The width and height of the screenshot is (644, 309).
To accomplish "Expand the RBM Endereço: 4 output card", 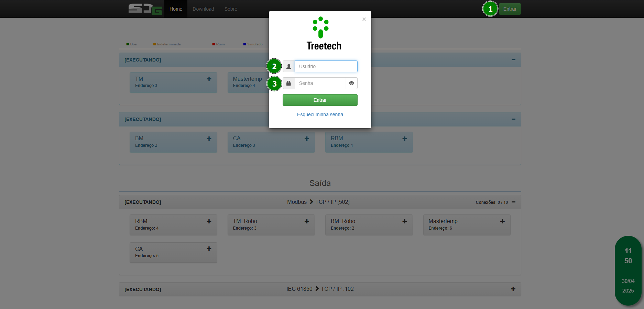I will coord(209,221).
